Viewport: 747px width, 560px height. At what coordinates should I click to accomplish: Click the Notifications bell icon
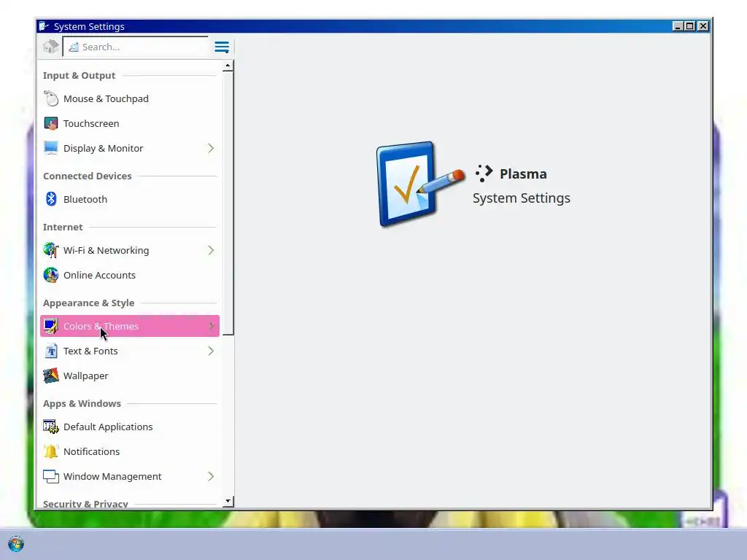point(51,451)
